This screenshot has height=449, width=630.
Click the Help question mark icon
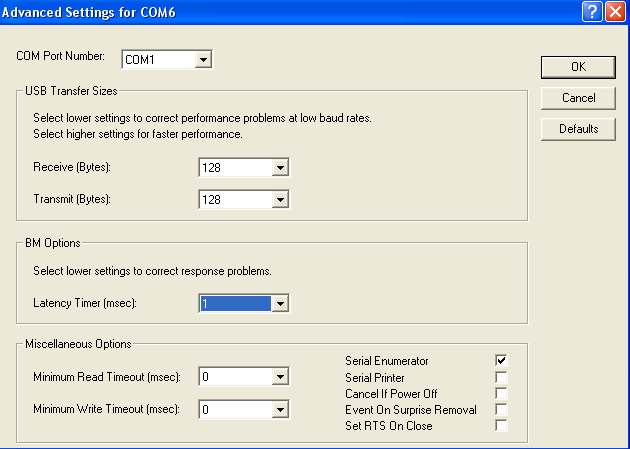point(592,10)
